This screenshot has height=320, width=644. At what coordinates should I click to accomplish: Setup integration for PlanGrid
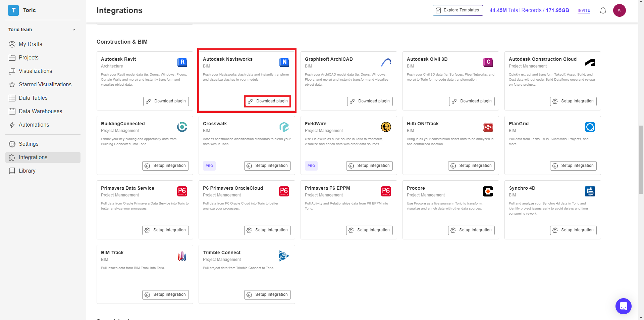pos(573,166)
